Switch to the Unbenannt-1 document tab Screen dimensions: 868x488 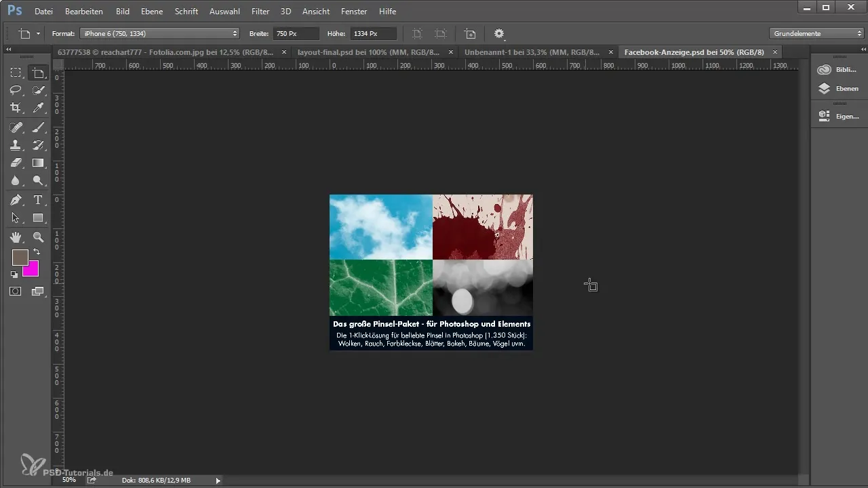click(532, 52)
